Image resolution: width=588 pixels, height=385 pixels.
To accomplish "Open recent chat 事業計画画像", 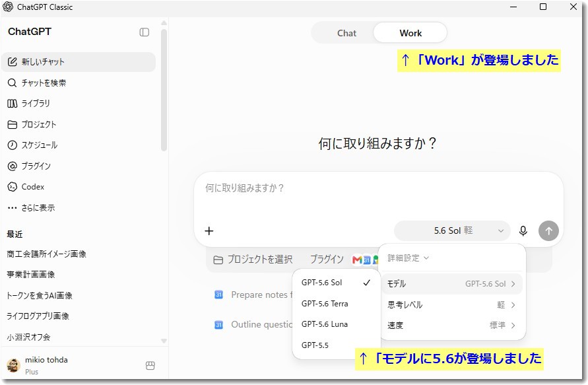I will (31, 275).
